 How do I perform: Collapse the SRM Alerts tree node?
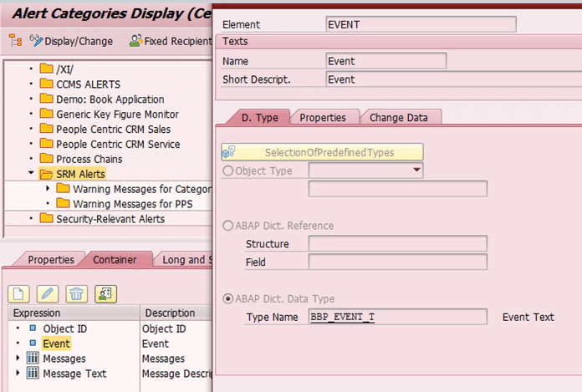tap(31, 174)
